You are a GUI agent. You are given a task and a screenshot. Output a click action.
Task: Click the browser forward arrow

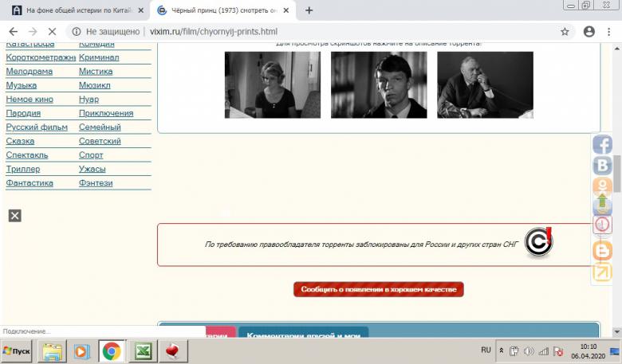(x=33, y=32)
